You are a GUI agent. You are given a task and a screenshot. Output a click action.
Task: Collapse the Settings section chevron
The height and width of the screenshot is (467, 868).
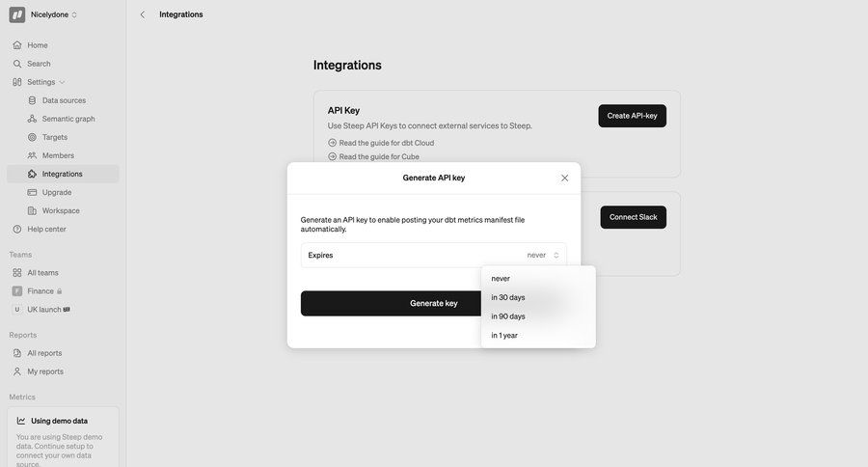tap(63, 82)
